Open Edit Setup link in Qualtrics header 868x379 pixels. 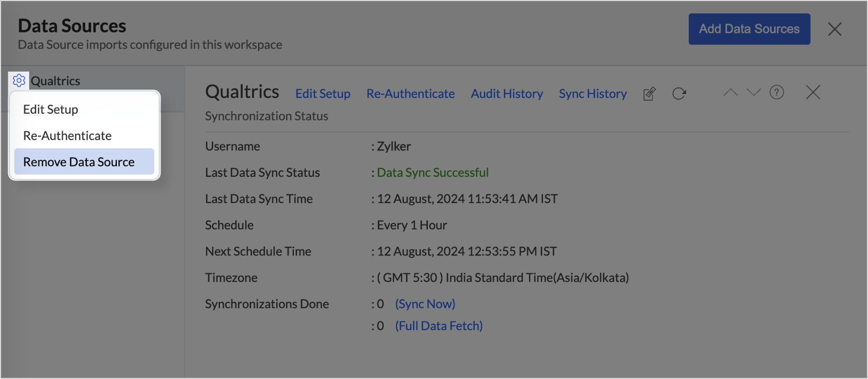[323, 94]
